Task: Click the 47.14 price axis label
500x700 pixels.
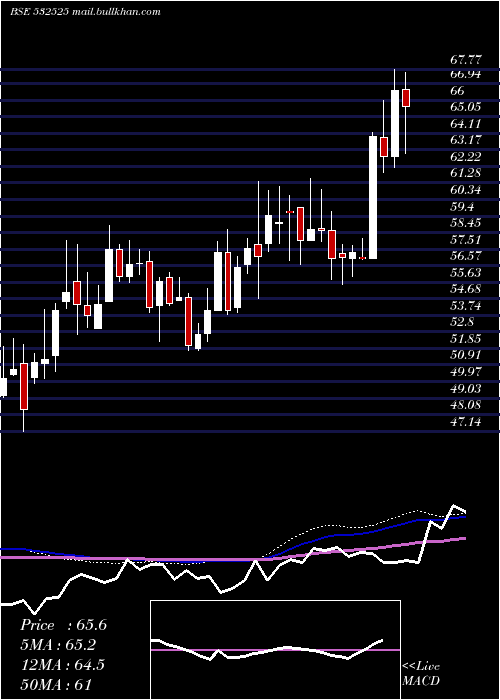Action: pos(466,421)
